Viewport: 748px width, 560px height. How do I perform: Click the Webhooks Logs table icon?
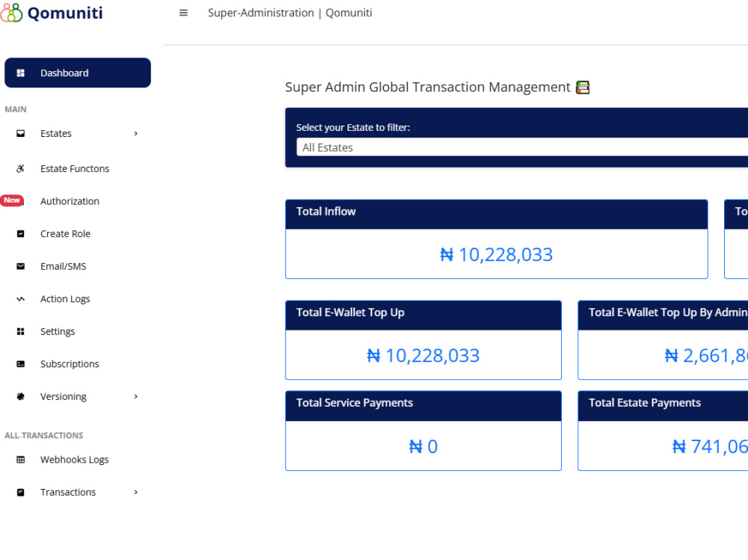click(20, 460)
